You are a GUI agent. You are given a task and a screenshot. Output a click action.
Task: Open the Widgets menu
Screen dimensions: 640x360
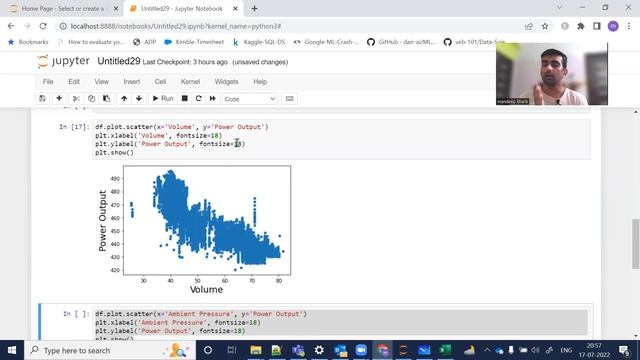click(x=226, y=82)
